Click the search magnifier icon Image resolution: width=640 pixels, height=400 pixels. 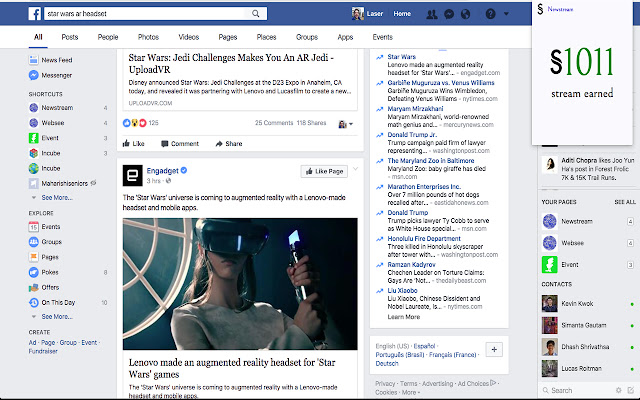tap(256, 13)
